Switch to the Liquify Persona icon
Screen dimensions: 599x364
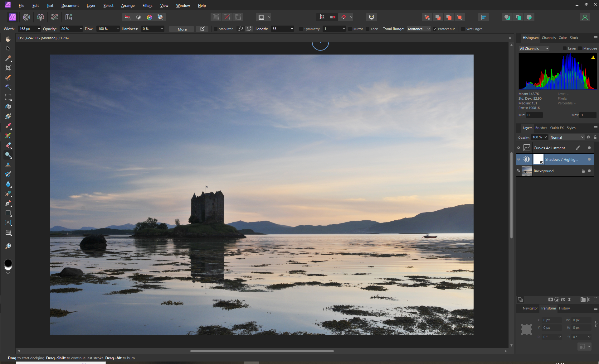point(27,17)
